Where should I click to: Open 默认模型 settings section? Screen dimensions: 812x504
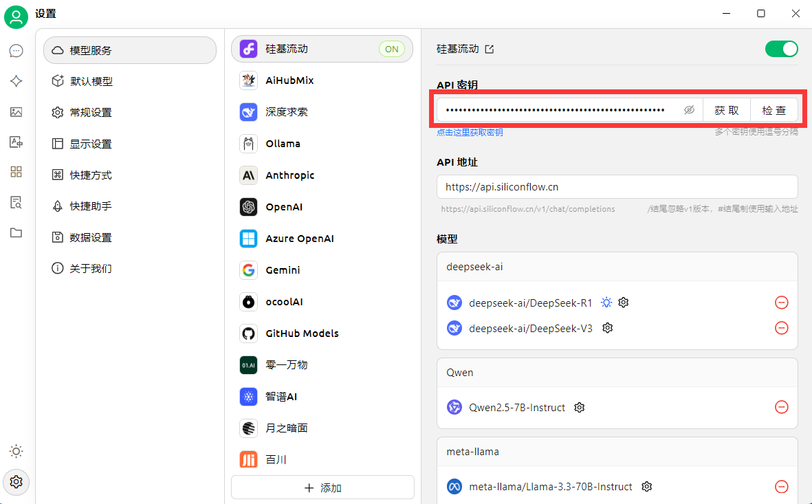130,81
